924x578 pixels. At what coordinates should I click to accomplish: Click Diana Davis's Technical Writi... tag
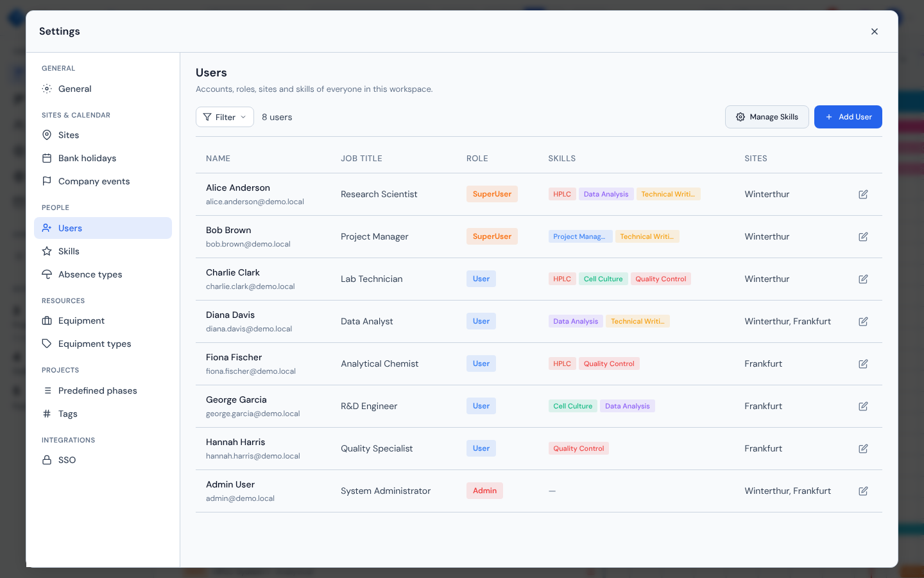point(638,321)
